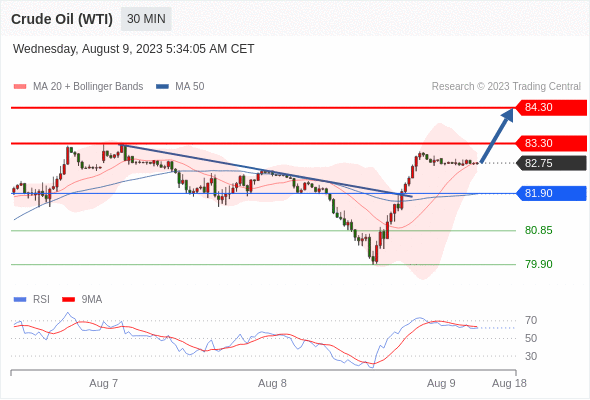This screenshot has height=400, width=590.
Task: Click the 79.90 support level label
Action: (538, 264)
